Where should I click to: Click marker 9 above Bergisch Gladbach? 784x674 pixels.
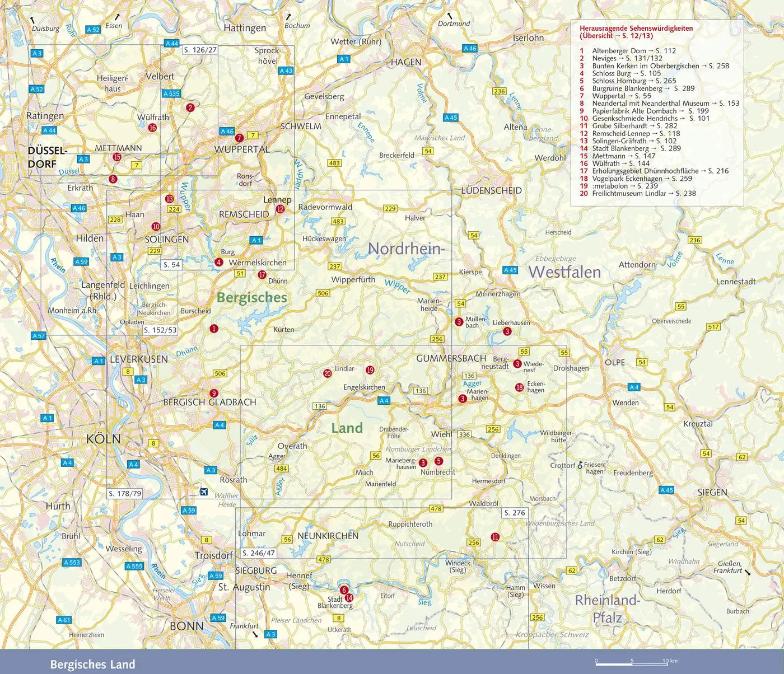(213, 393)
